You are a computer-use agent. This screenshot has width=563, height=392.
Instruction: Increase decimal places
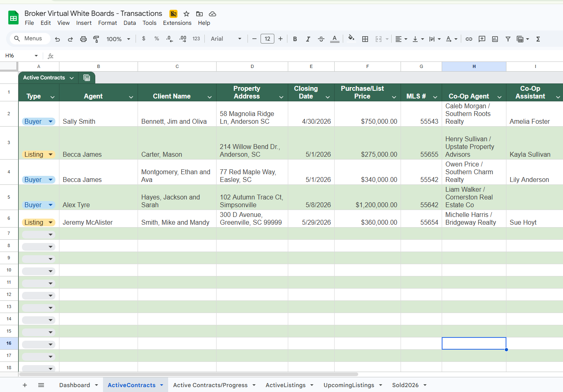point(183,39)
